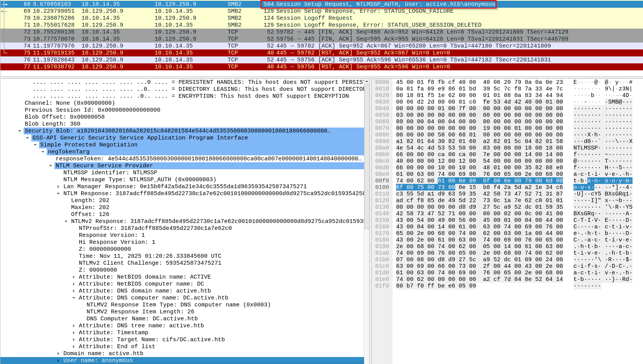This screenshot has width=643, height=364.
Task: Click the NTProofStr field line
Action: [x=155, y=228]
